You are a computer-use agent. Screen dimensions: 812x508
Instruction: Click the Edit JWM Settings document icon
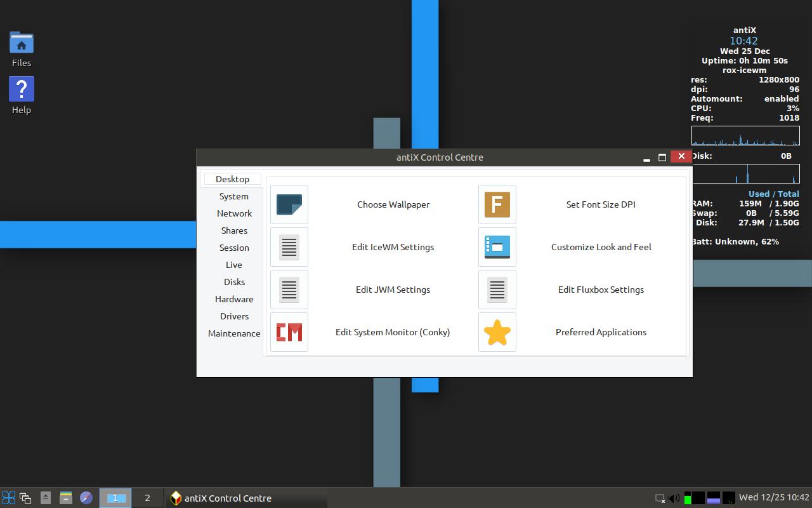coord(289,290)
